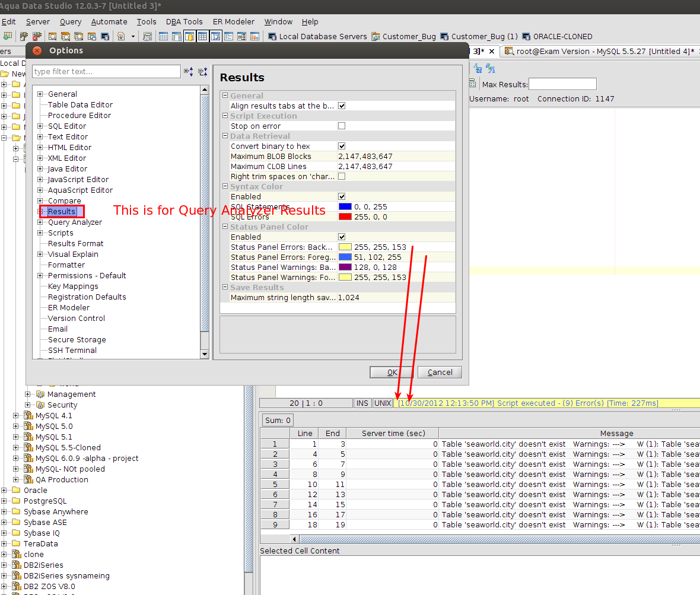Select Results Format in options tree
This screenshot has height=595, width=700.
pos(75,243)
